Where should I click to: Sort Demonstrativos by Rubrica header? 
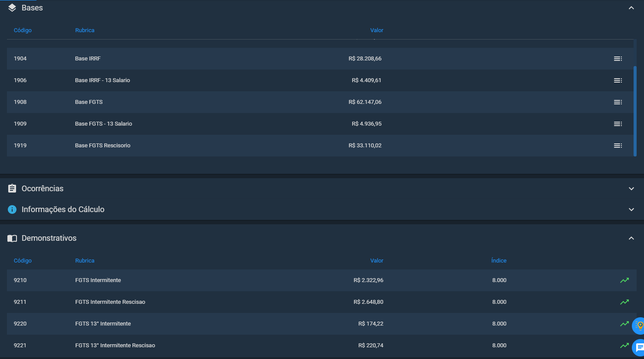click(x=85, y=261)
